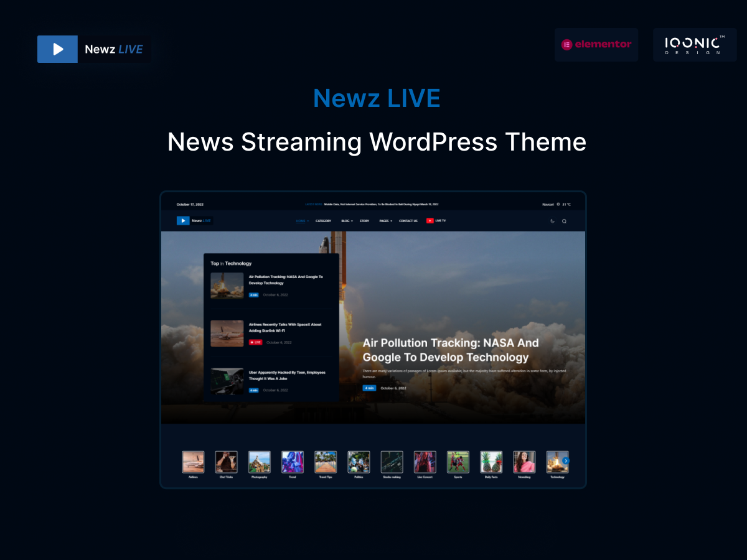Screen dimensions: 747x560
Task: Open the Category menu item
Action: (323, 221)
